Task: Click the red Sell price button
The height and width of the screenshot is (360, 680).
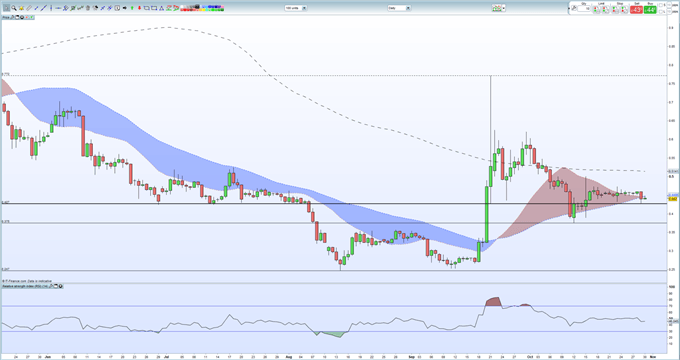Action: tap(636, 10)
